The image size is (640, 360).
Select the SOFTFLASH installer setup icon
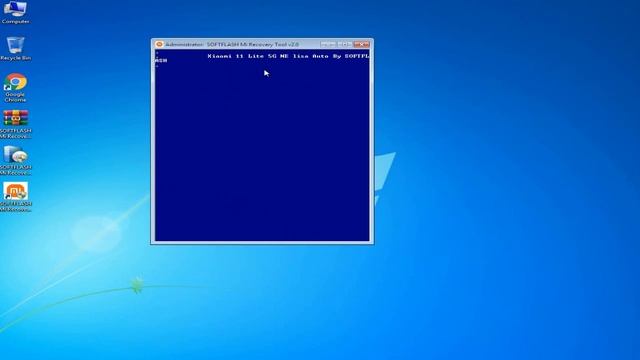16,161
